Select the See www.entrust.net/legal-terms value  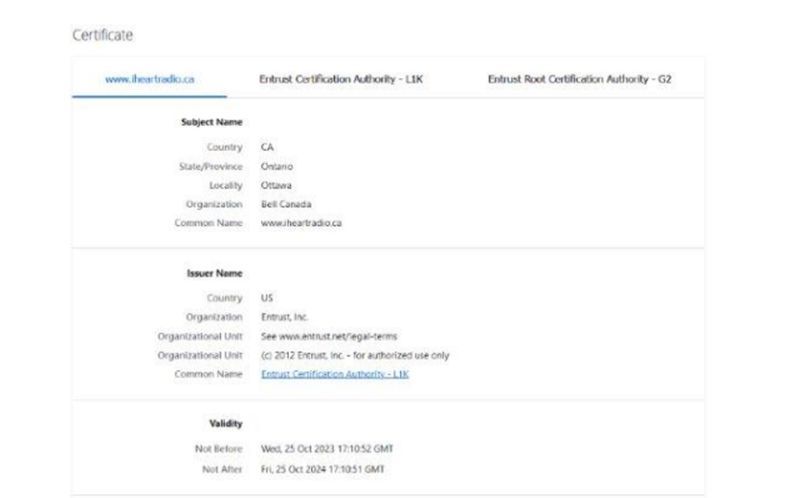point(329,336)
